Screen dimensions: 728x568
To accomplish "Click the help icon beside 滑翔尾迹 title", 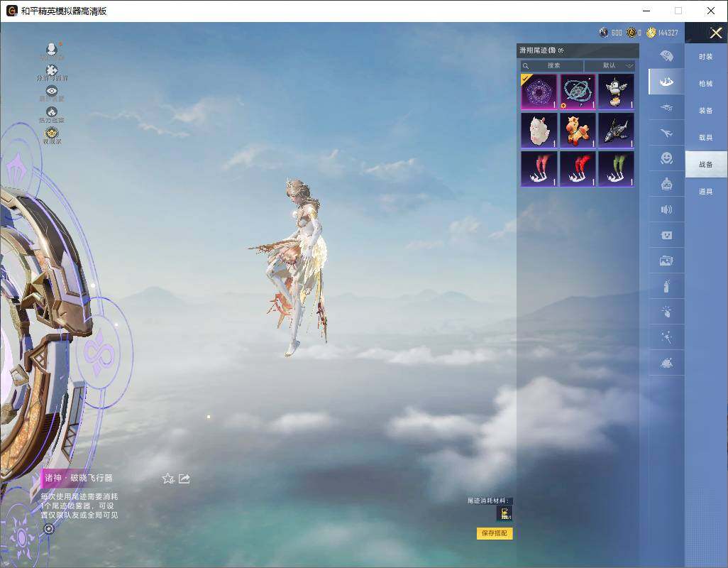I will pos(561,50).
